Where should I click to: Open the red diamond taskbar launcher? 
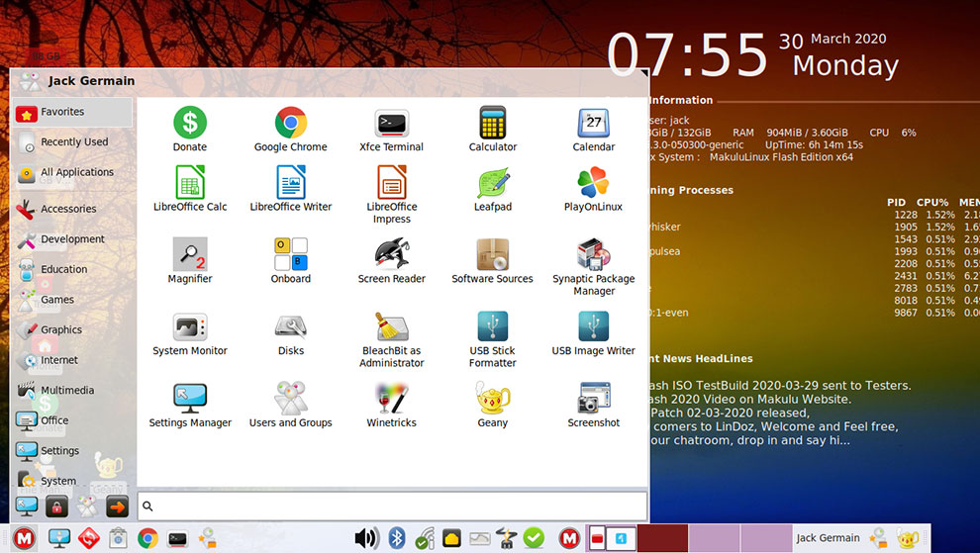click(x=89, y=538)
